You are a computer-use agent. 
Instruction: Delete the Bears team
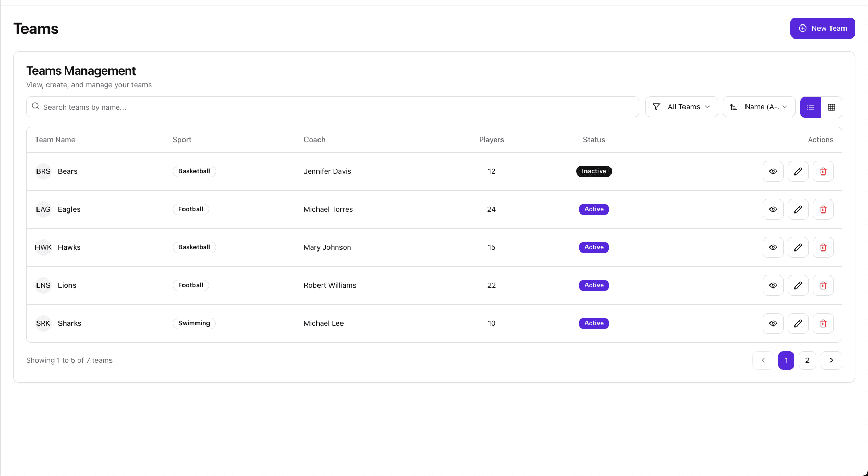(823, 171)
